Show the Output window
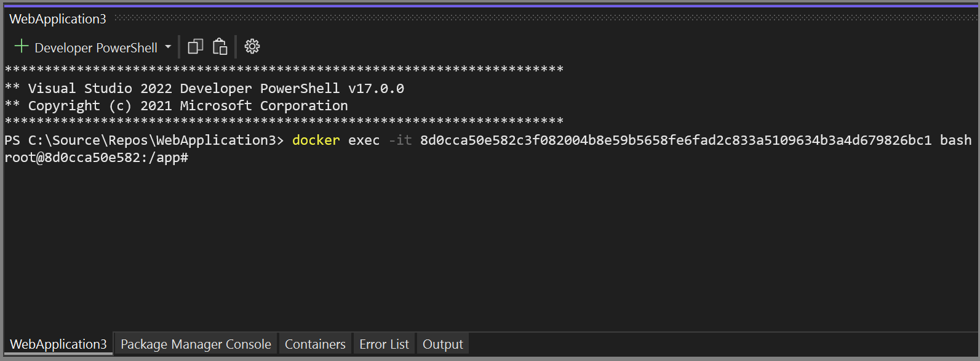 (442, 344)
